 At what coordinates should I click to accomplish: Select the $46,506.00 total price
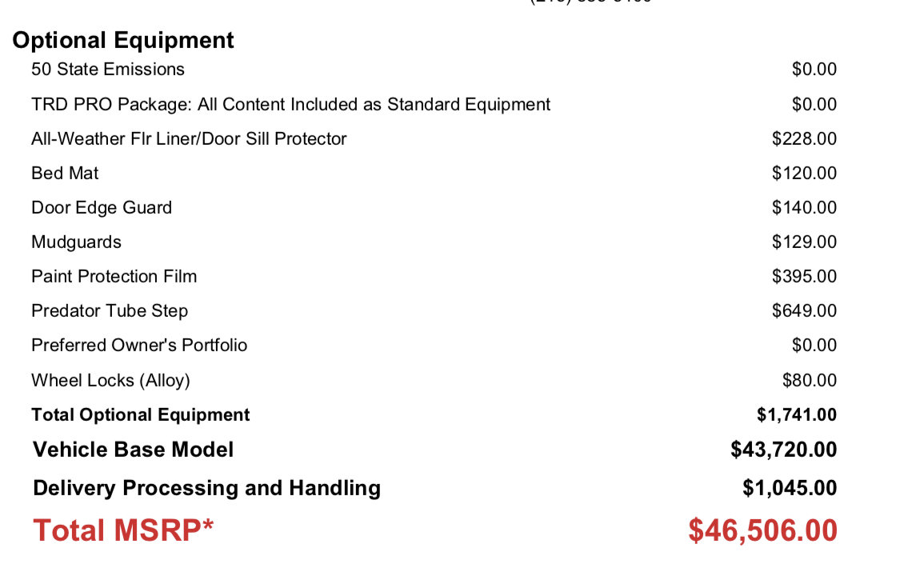pyautogui.click(x=763, y=530)
